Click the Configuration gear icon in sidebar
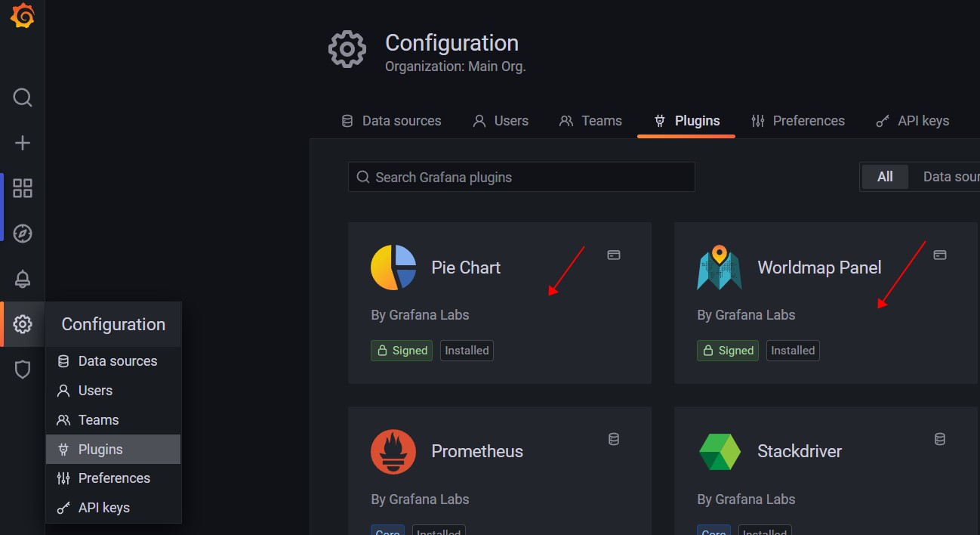Image resolution: width=980 pixels, height=535 pixels. tap(23, 324)
